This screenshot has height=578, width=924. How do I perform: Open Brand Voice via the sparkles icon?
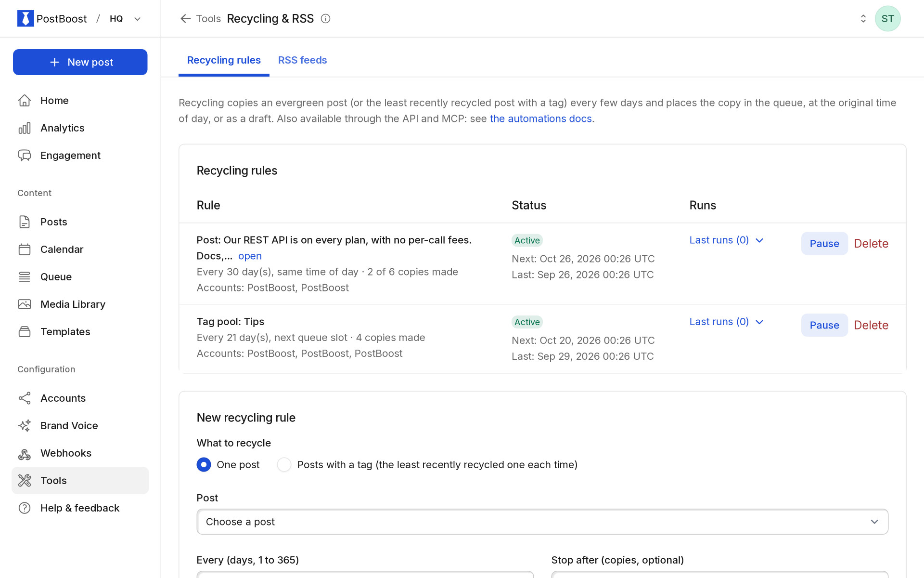pos(25,425)
